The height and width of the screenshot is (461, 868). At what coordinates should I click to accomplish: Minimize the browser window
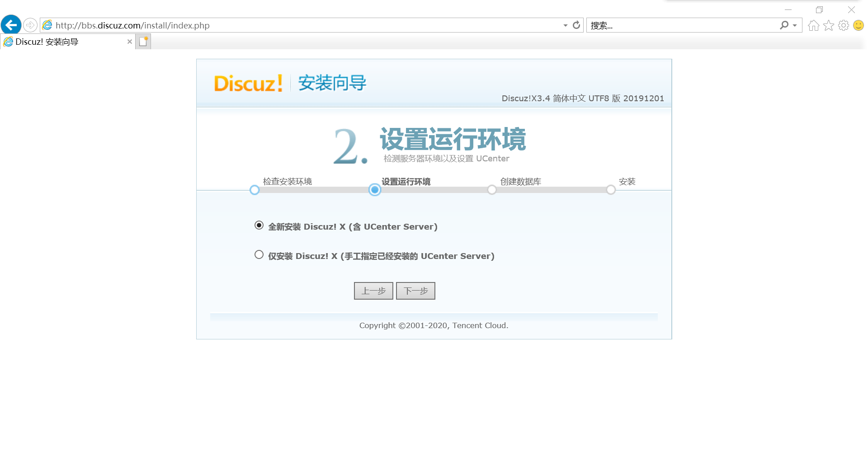788,9
